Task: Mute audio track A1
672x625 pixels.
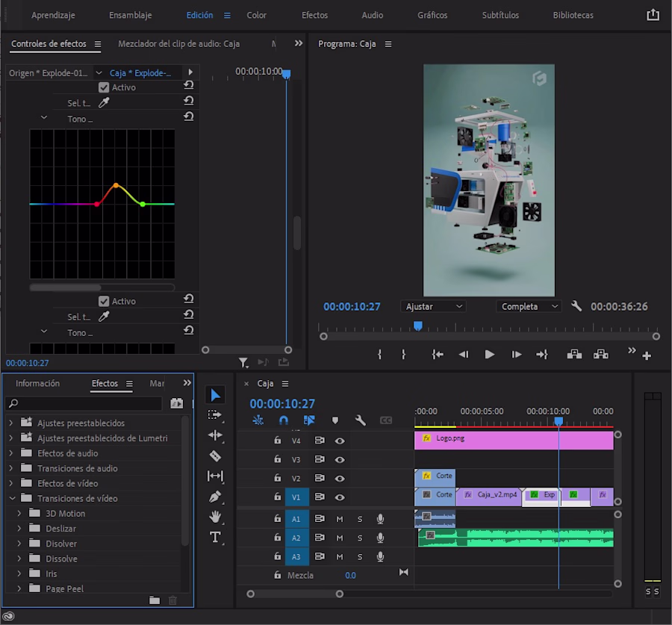Action: coord(340,519)
